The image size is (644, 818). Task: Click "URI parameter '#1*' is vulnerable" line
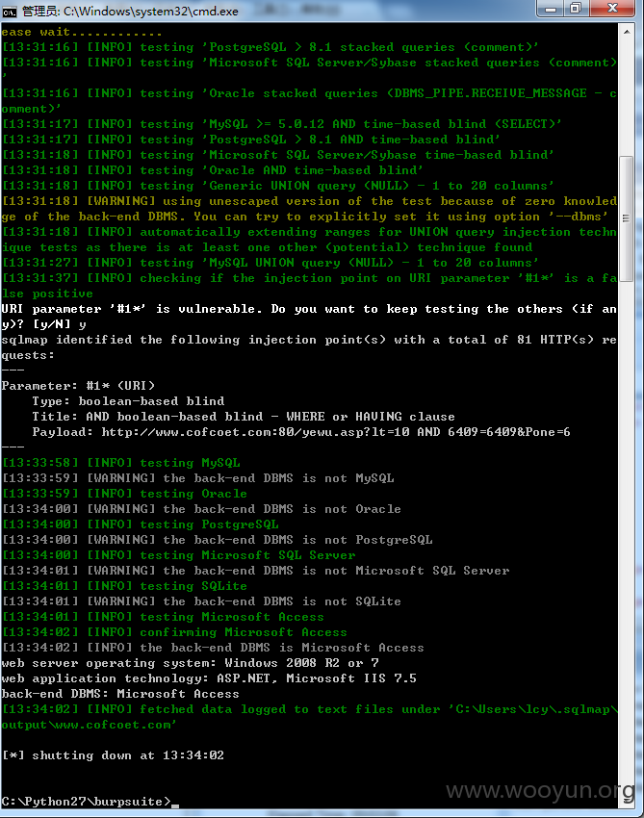(x=309, y=317)
